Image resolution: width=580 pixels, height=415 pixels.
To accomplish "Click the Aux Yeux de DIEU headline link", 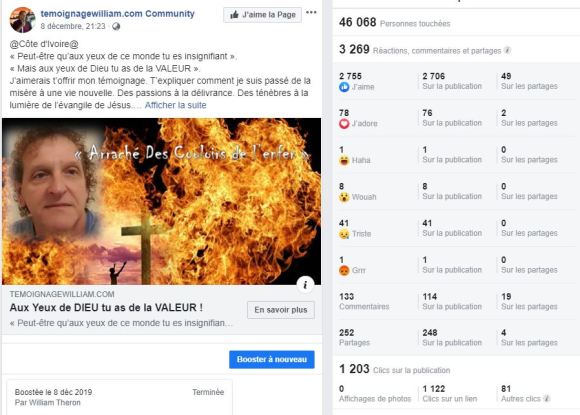I will (106, 308).
